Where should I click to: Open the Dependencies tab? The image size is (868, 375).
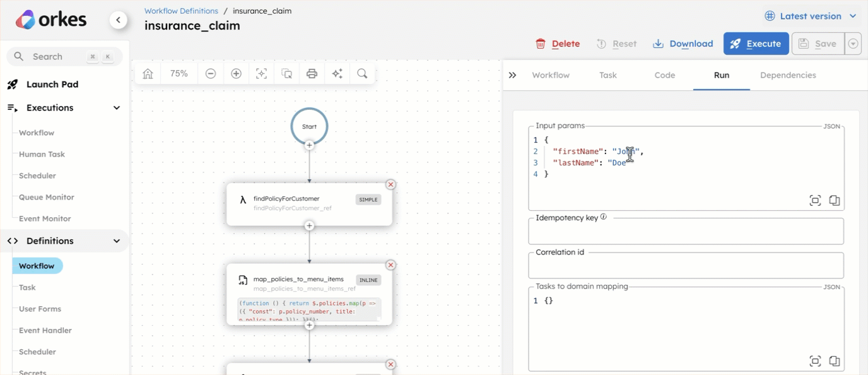pos(788,75)
